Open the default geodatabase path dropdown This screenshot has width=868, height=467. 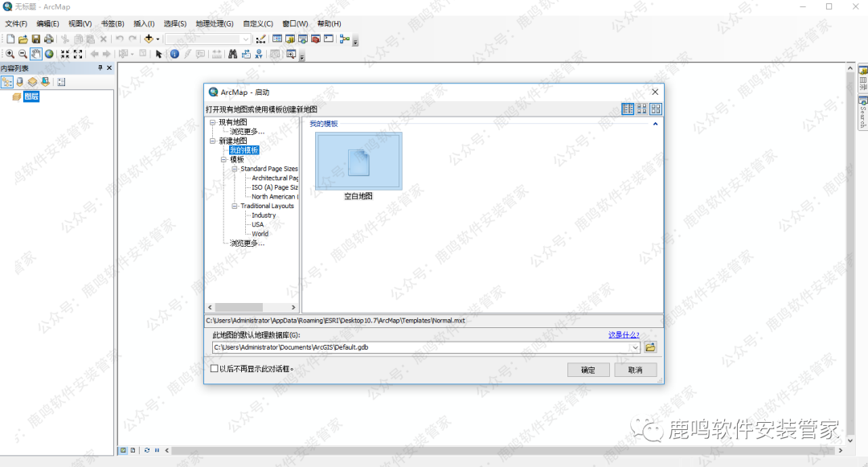(635, 347)
